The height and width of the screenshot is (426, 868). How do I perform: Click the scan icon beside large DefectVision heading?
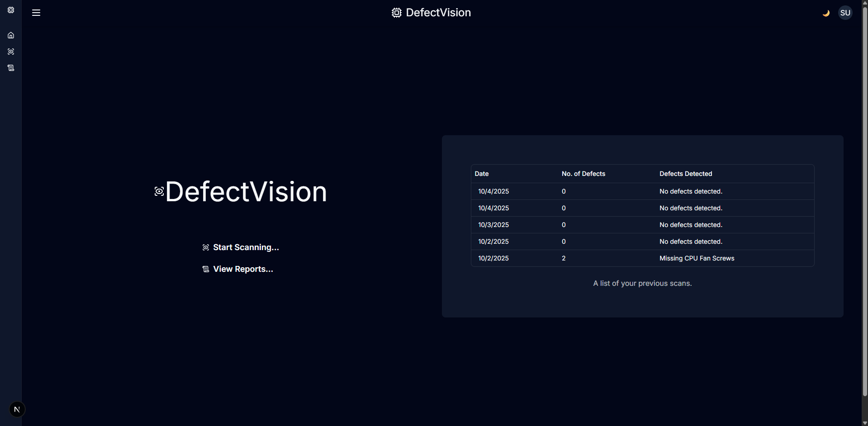pyautogui.click(x=159, y=191)
